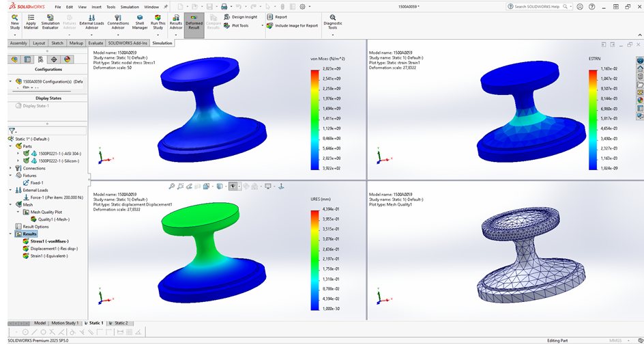
Task: Switch to the Evaluate tab
Action: pyautogui.click(x=96, y=43)
